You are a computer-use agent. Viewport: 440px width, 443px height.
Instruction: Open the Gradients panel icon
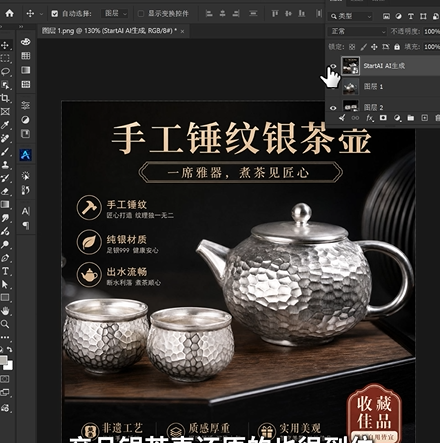pyautogui.click(x=26, y=70)
